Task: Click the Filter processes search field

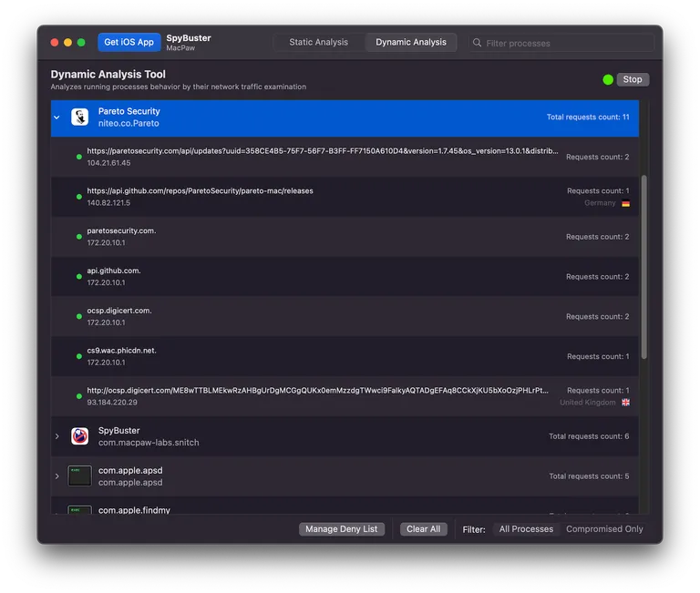Action: 561,43
